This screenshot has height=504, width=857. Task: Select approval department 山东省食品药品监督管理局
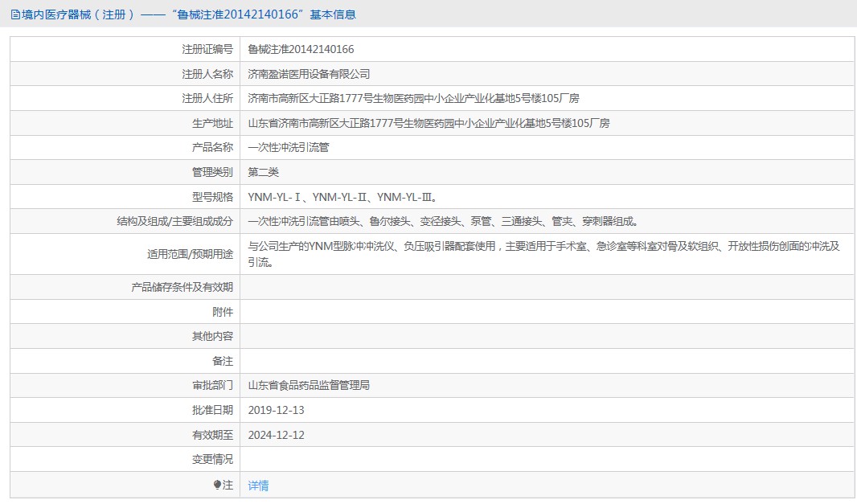(309, 385)
